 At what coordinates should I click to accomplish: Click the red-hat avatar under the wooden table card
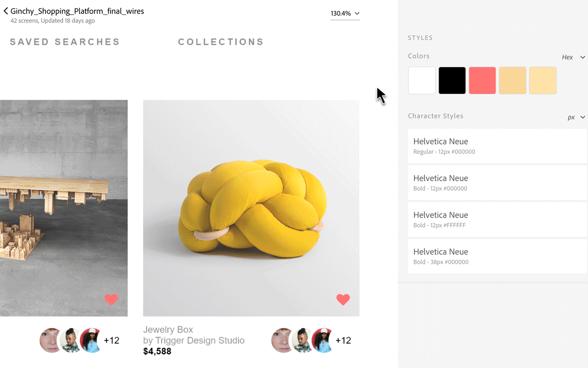tap(91, 341)
